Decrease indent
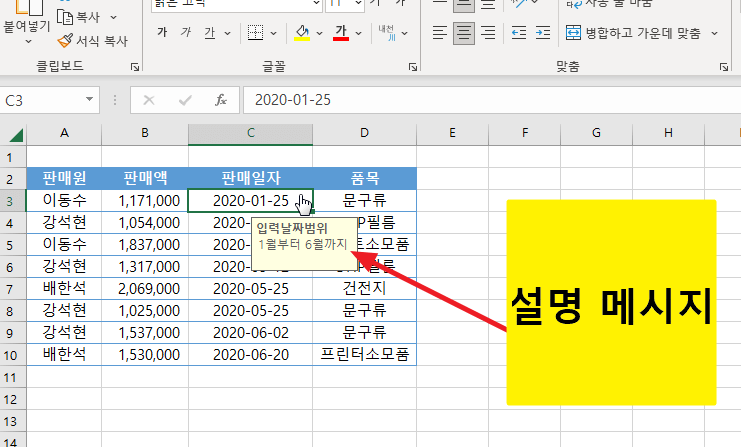The width and height of the screenshot is (741, 447). tap(519, 33)
